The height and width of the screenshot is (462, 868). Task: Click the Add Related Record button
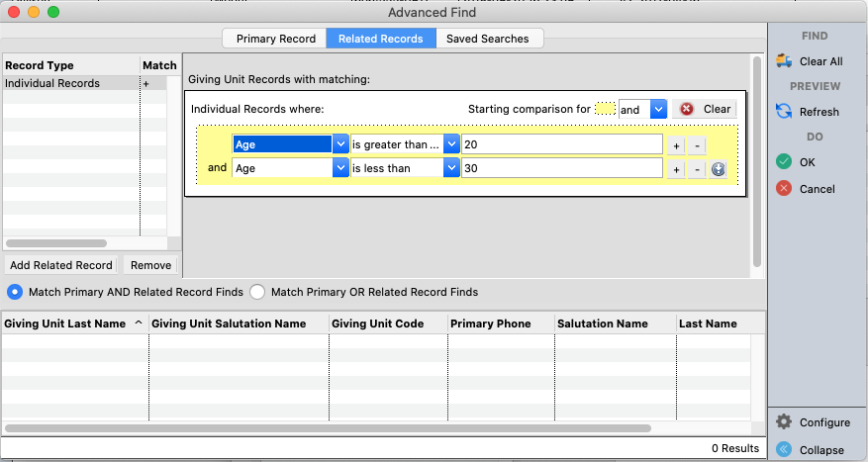[60, 265]
